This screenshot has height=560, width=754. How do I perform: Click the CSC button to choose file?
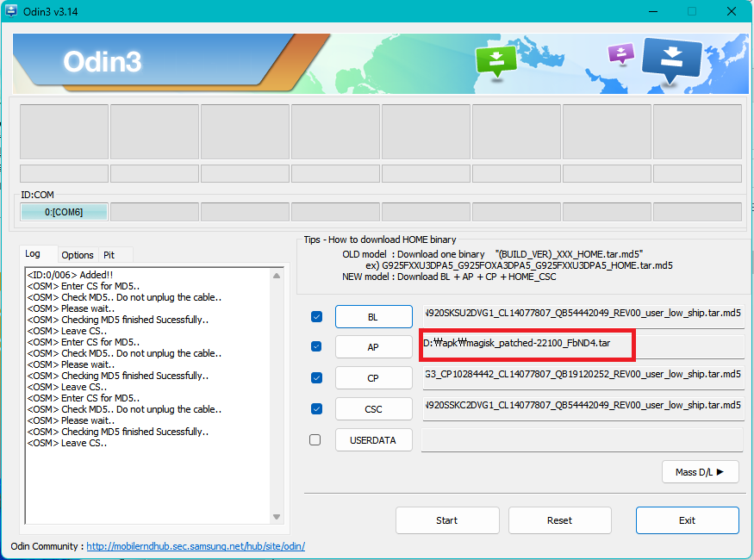374,409
